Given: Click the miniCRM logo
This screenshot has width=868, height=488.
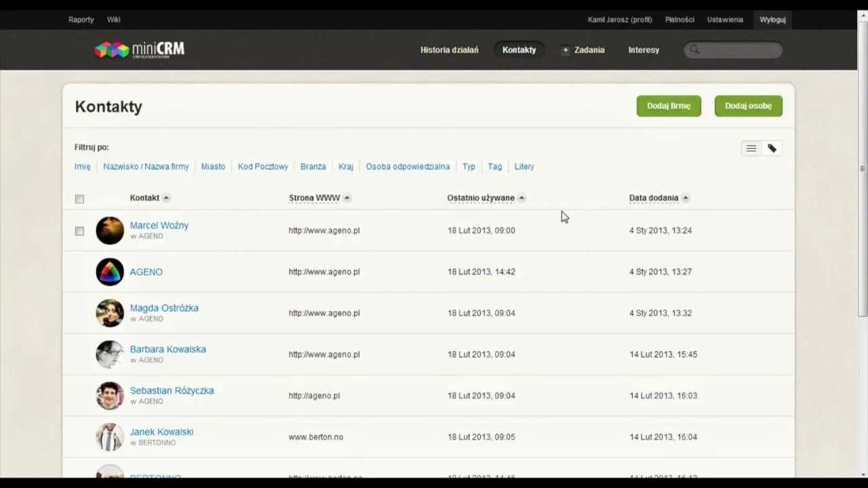Looking at the screenshot, I should [x=139, y=49].
